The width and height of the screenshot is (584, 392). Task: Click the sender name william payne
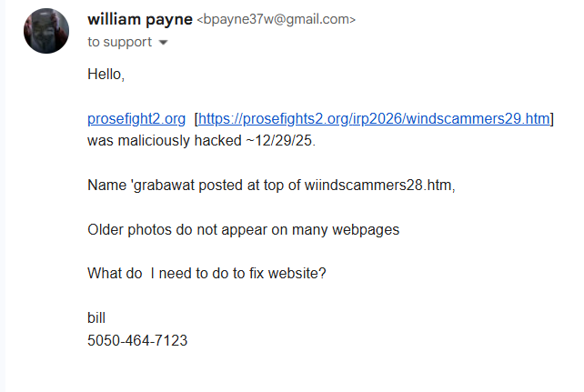tap(140, 18)
